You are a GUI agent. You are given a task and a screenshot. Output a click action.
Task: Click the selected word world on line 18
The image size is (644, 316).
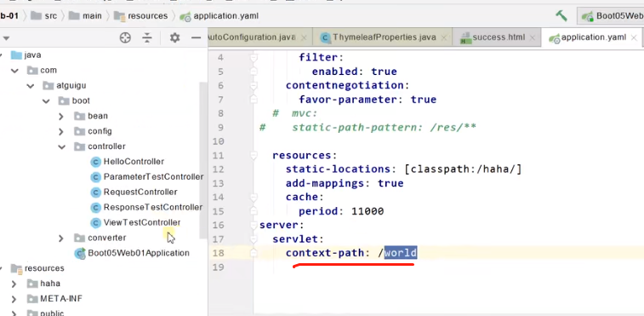(401, 253)
